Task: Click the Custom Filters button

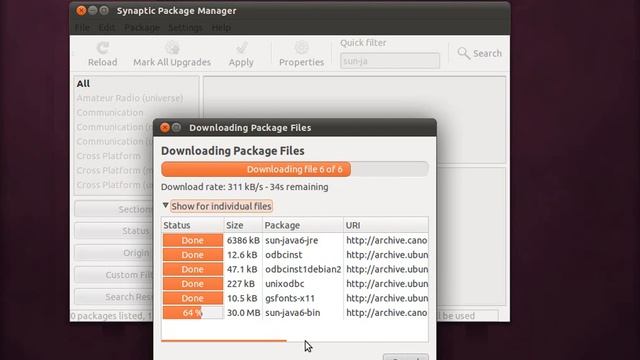Action: (114, 275)
